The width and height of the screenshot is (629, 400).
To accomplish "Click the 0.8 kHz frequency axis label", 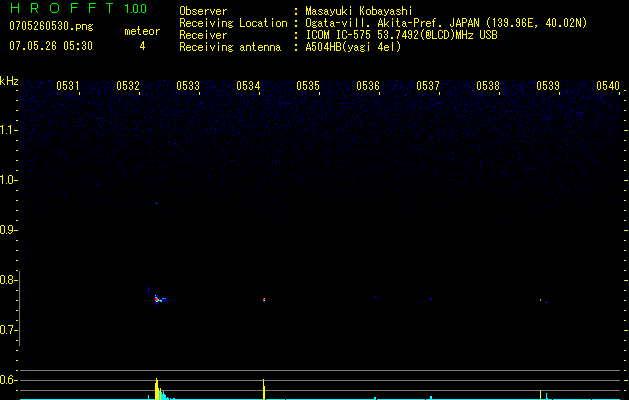I will (8, 280).
